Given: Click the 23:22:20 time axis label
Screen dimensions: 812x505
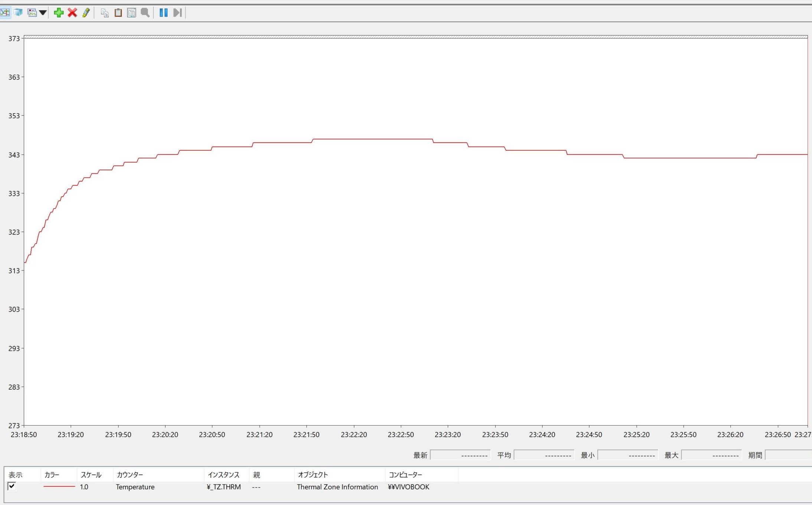Looking at the screenshot, I should tap(354, 435).
